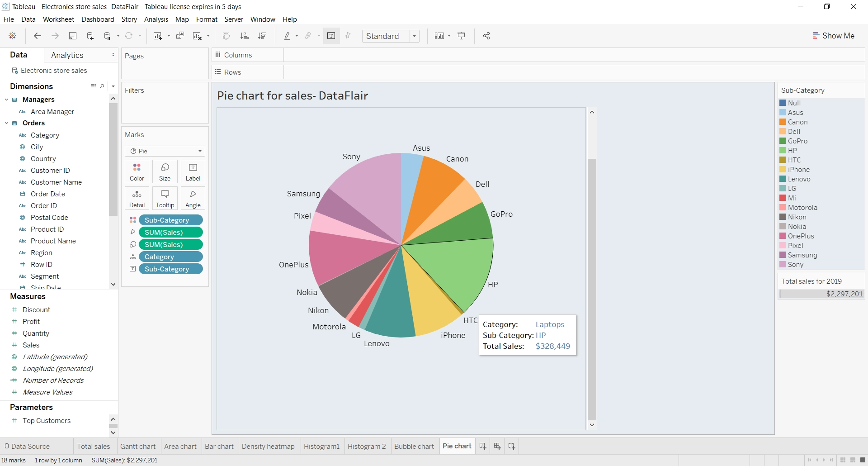The width and height of the screenshot is (868, 466).
Task: Toggle the Highlight tool in toolbar
Action: pos(288,36)
